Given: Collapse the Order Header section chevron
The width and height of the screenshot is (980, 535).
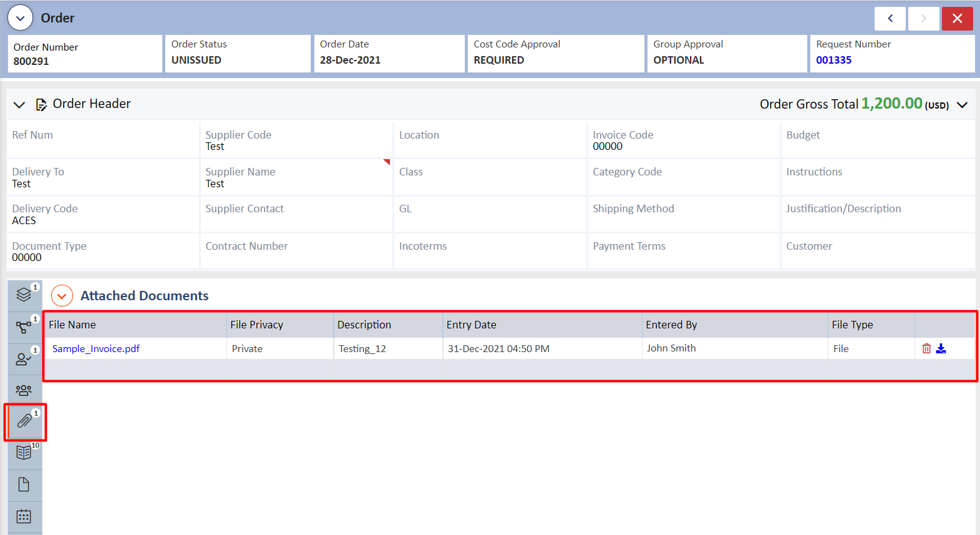Looking at the screenshot, I should pos(19,105).
